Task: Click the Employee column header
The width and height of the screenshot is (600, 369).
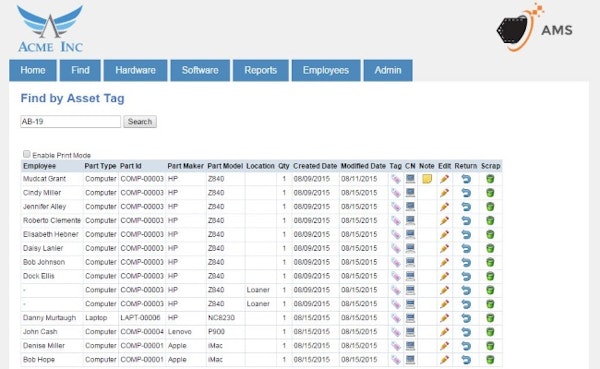Action: 39,166
